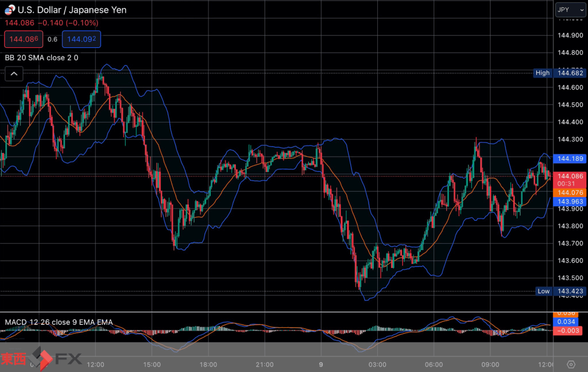Click the 03:00 time axis label

377,365
